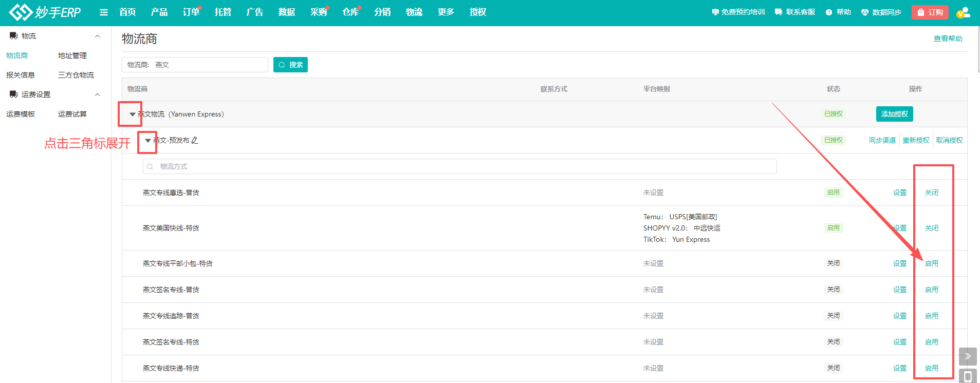This screenshot has height=383, width=980.
Task: Click 设置 for 燕文签名专线-特货
Action: coord(900,342)
